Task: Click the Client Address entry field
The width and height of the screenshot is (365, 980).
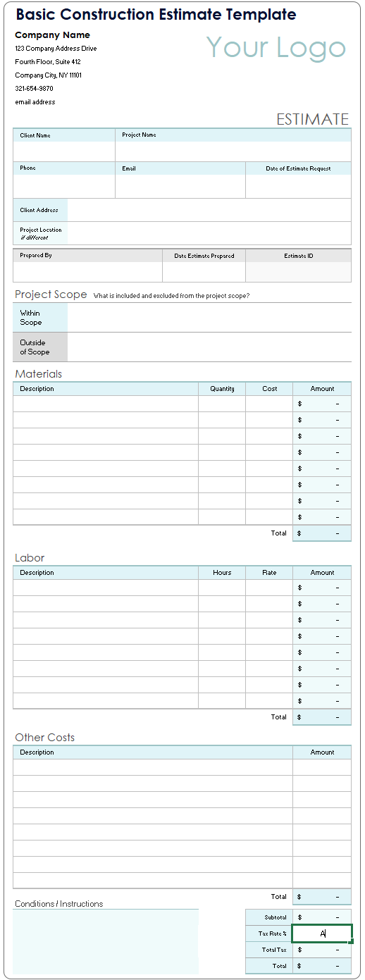Action: 209,210
